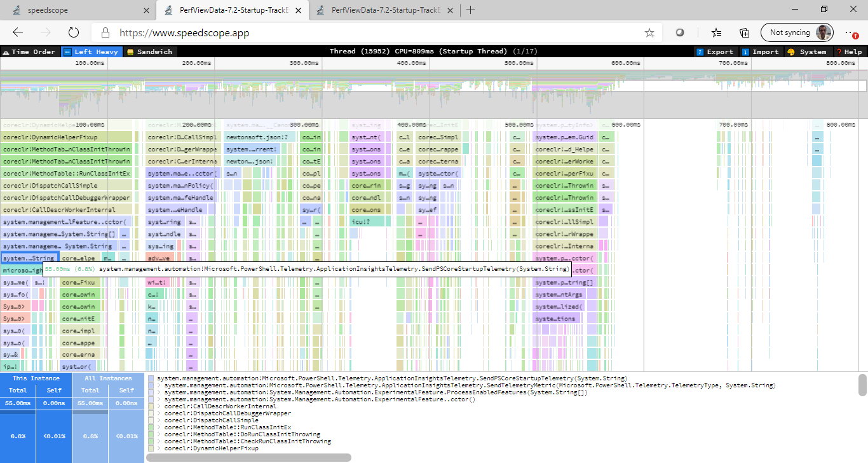The image size is (868, 463).
Task: Click the extension icon beside address bar
Action: [x=680, y=32]
